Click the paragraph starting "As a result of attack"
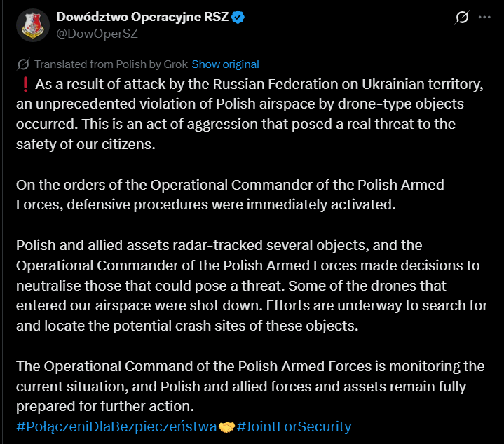The image size is (504, 444). coord(250,114)
